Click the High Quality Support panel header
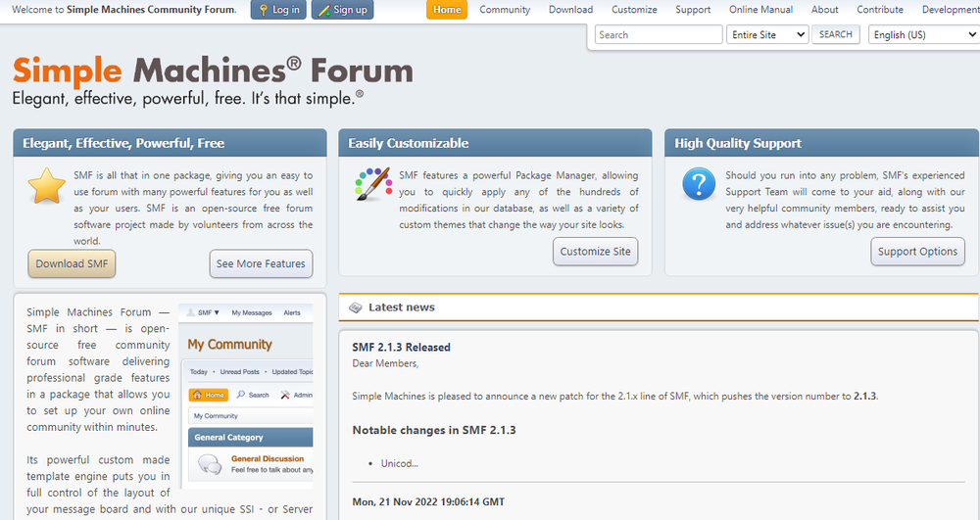Viewport: 980px width, 520px height. [x=821, y=143]
